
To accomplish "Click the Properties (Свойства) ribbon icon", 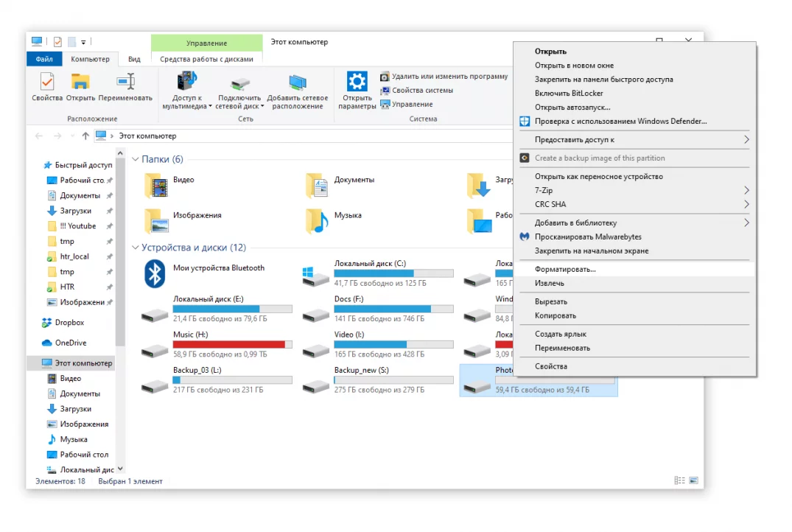I will 47,82.
